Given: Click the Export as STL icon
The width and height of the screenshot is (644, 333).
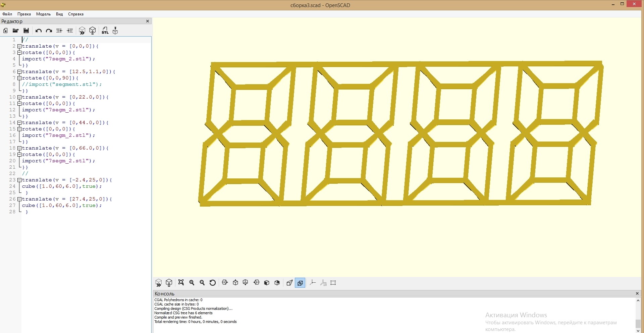Looking at the screenshot, I should pos(105,31).
